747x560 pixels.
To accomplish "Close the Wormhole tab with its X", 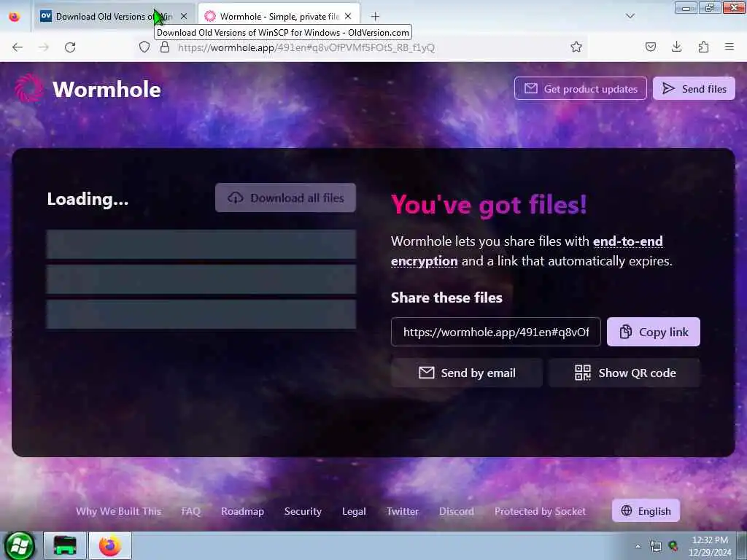I will (348, 16).
